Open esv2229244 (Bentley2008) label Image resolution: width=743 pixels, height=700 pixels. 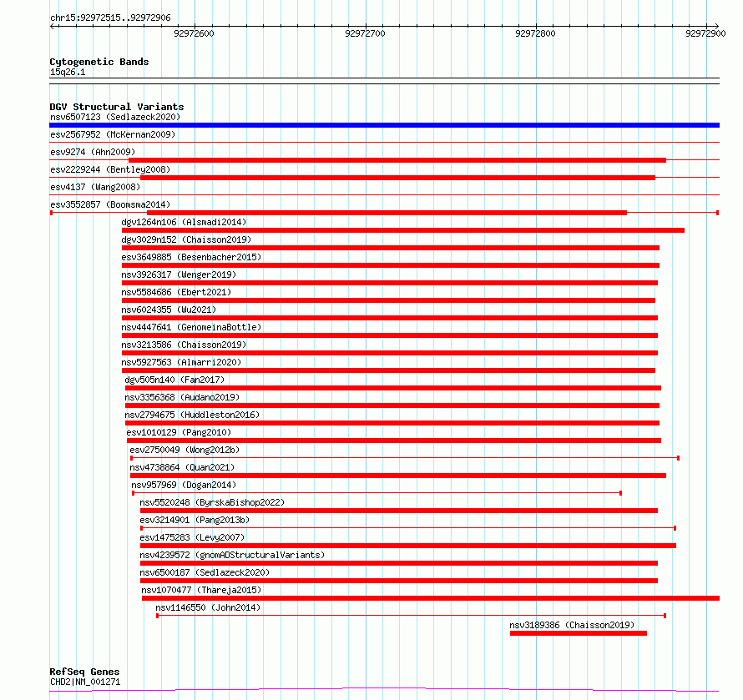pyautogui.click(x=110, y=169)
